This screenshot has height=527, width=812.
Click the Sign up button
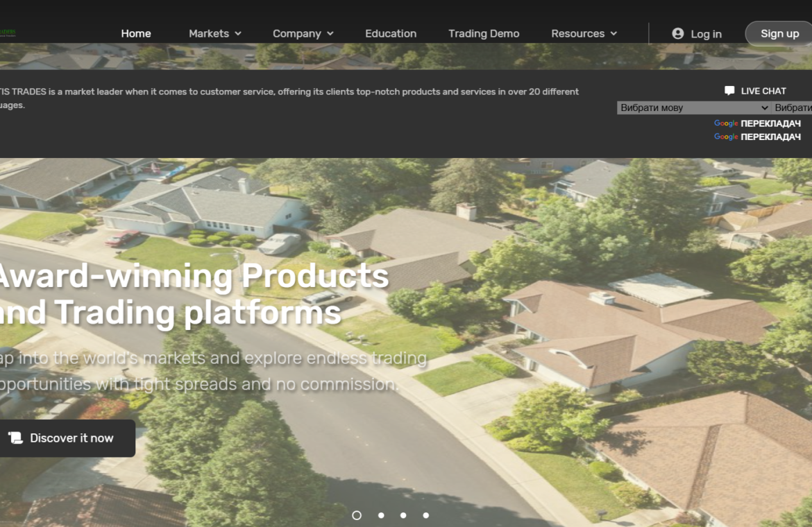779,33
